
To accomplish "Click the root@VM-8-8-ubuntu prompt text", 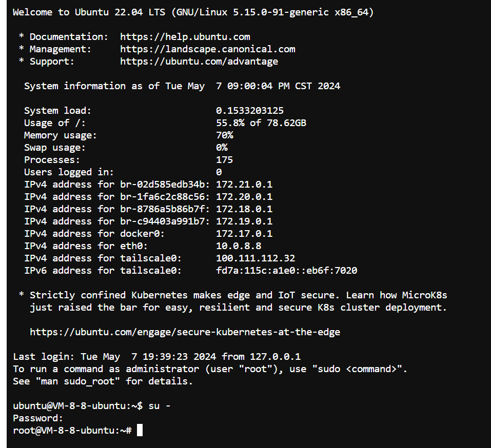I will point(72,431).
